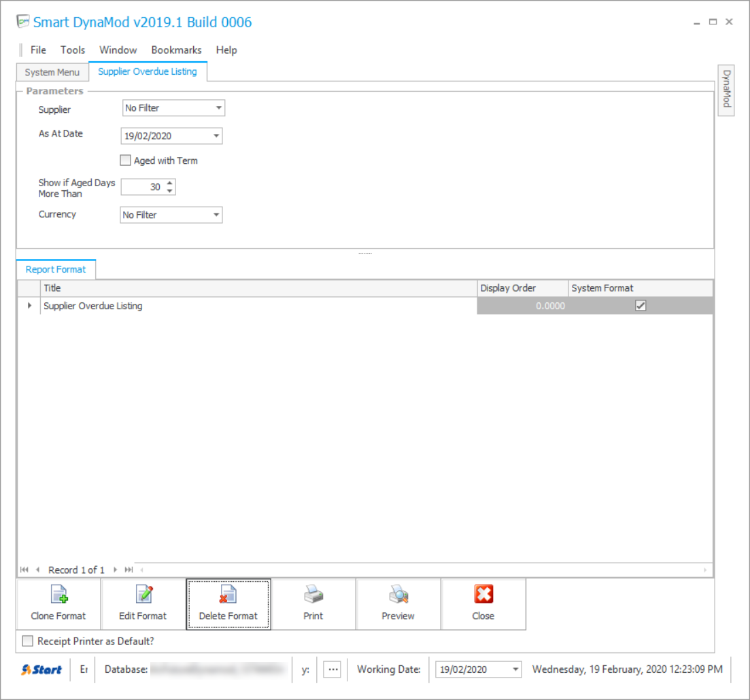The height and width of the screenshot is (700, 750).
Task: Click the Database label in status bar
Action: [x=126, y=669]
